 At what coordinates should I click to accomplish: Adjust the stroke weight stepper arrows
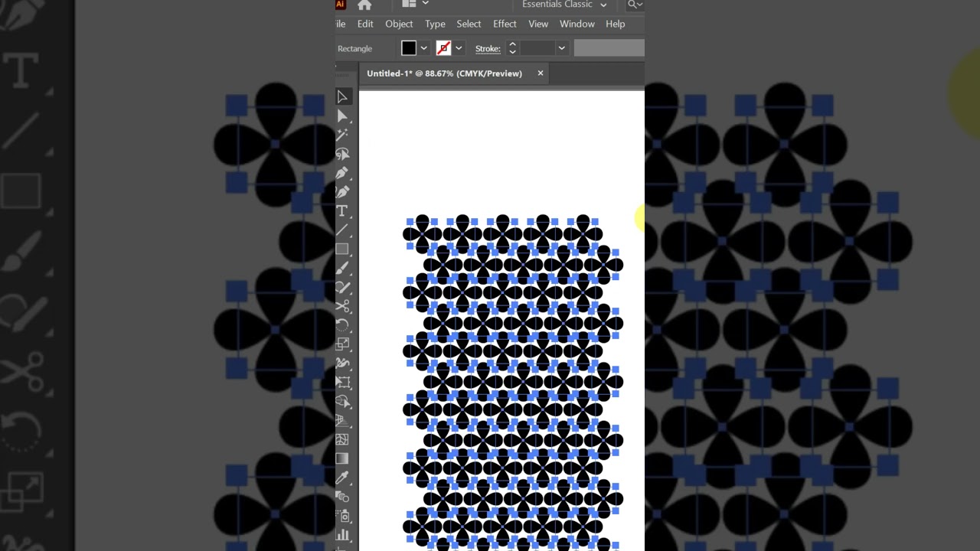click(512, 48)
